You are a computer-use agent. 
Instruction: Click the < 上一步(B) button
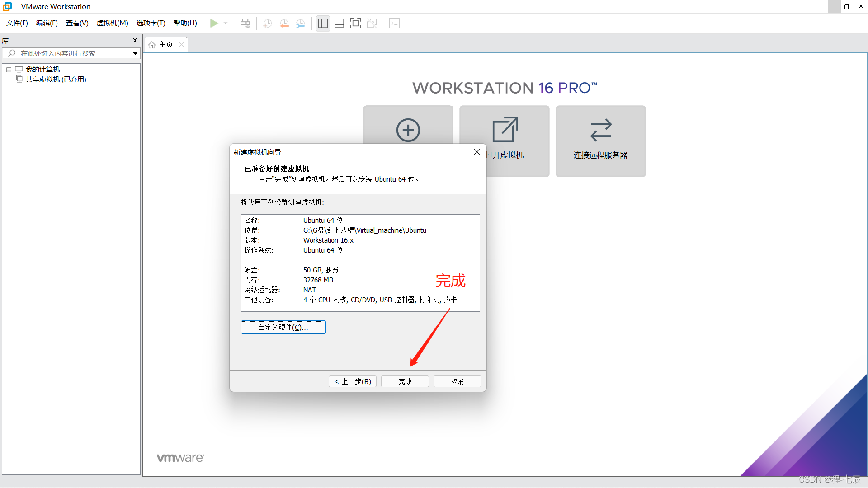tap(353, 382)
